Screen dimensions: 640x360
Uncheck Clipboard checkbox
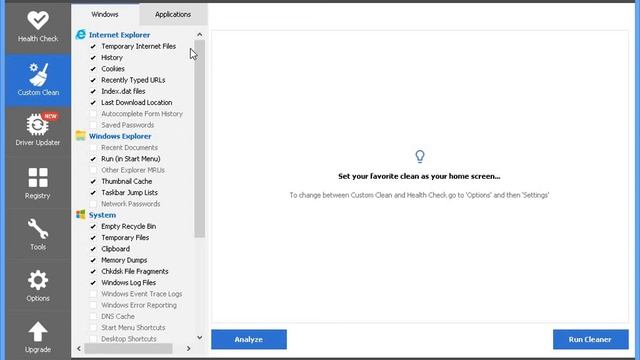[x=93, y=249]
